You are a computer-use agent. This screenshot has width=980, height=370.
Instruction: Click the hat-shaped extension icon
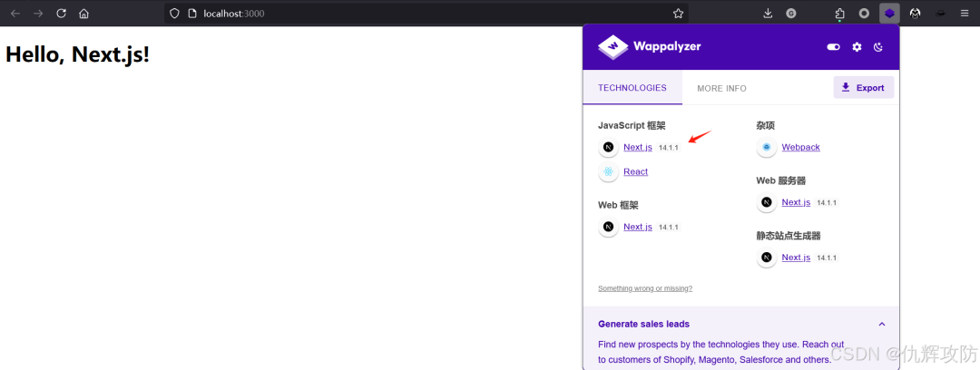pyautogui.click(x=940, y=13)
